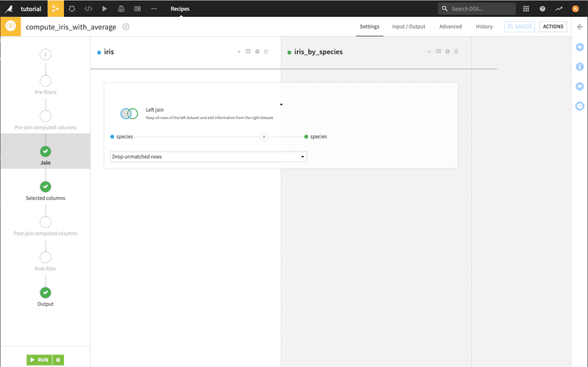Screen dimensions: 588x367
Task: Click the Search DSS field
Action: pyautogui.click(x=476, y=9)
